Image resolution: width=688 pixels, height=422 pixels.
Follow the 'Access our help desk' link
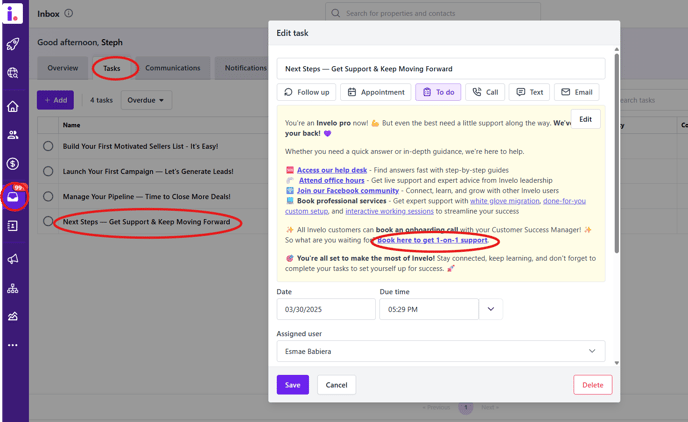coord(332,170)
